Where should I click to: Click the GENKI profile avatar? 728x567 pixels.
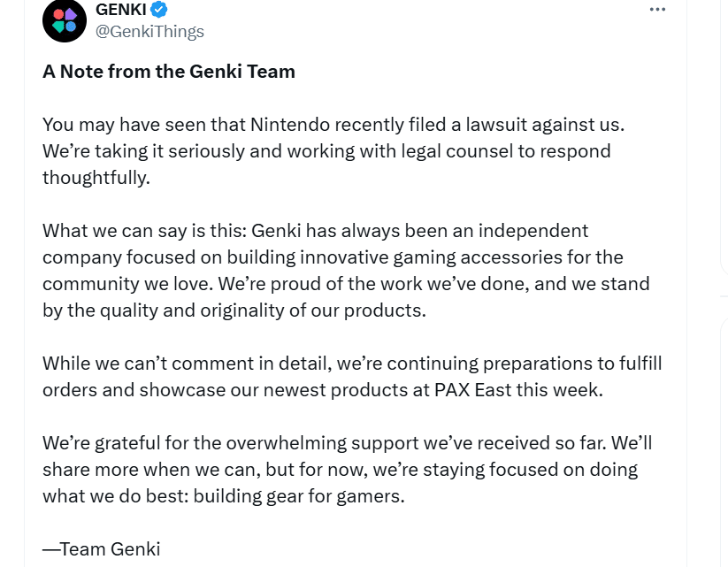pyautogui.click(x=65, y=21)
